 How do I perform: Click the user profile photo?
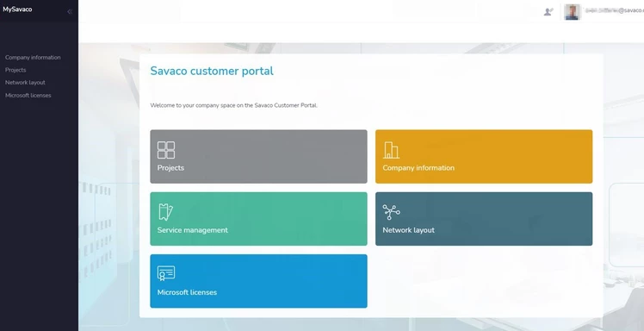(572, 11)
